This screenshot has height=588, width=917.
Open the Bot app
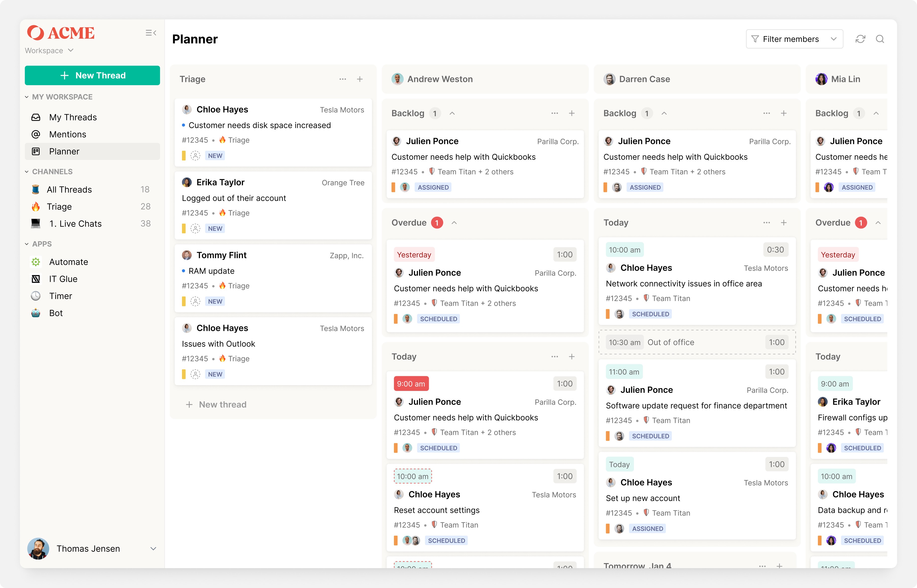click(x=56, y=313)
